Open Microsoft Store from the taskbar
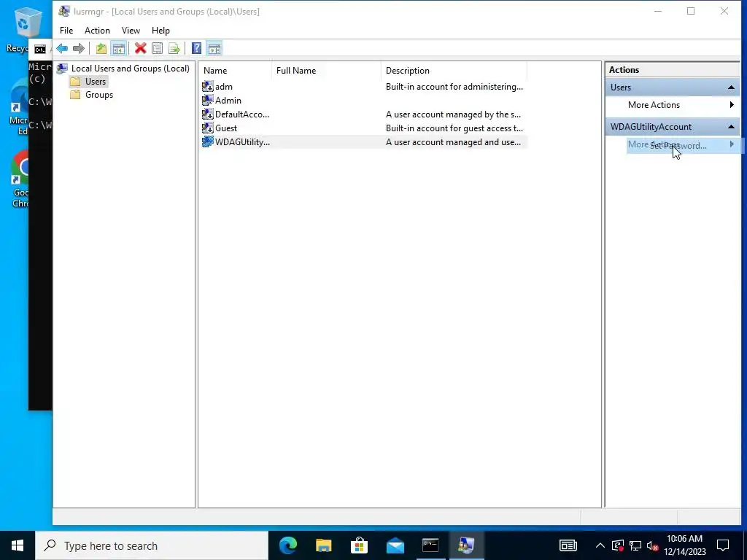This screenshot has width=747, height=560. [x=359, y=545]
